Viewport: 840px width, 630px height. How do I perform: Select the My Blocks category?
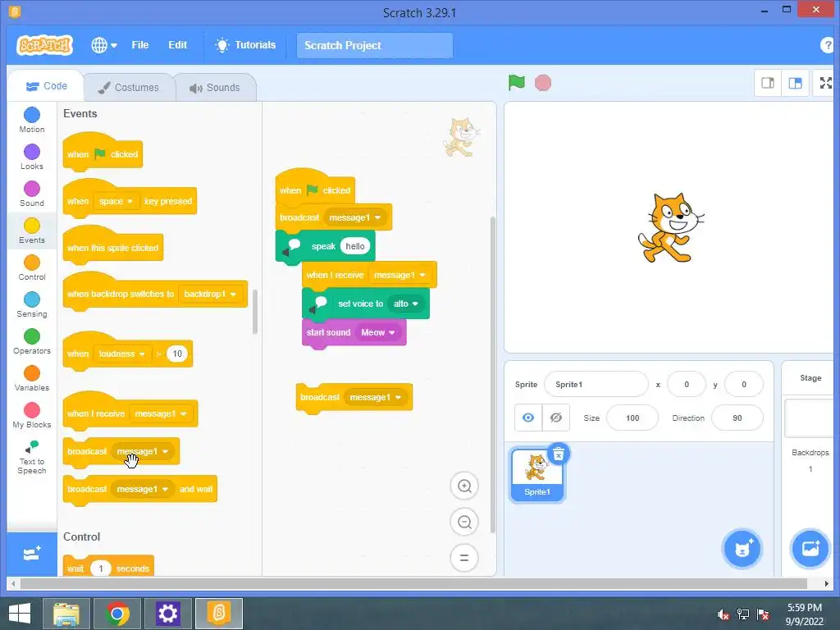pos(32,416)
